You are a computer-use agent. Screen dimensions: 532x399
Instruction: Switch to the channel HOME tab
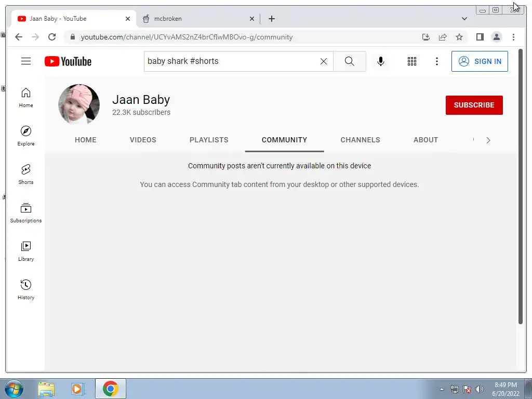click(86, 140)
